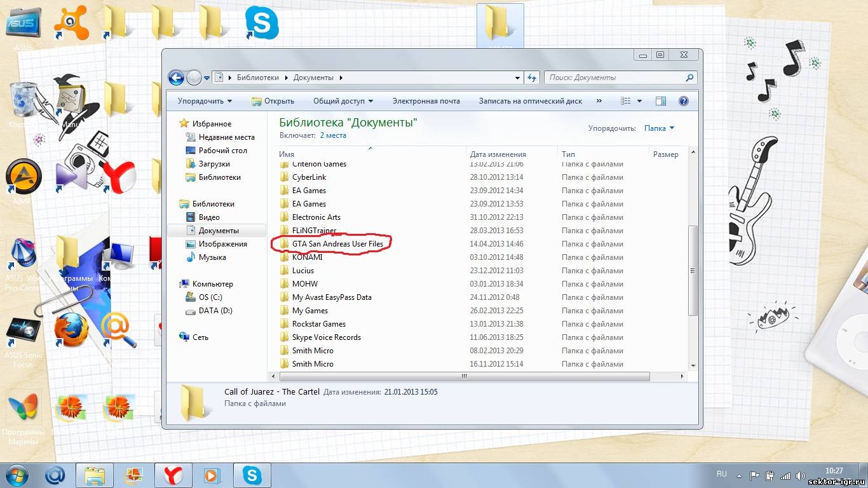This screenshot has width=868, height=488.
Task: Open the 'Общий доступ' menu
Action: (343, 101)
